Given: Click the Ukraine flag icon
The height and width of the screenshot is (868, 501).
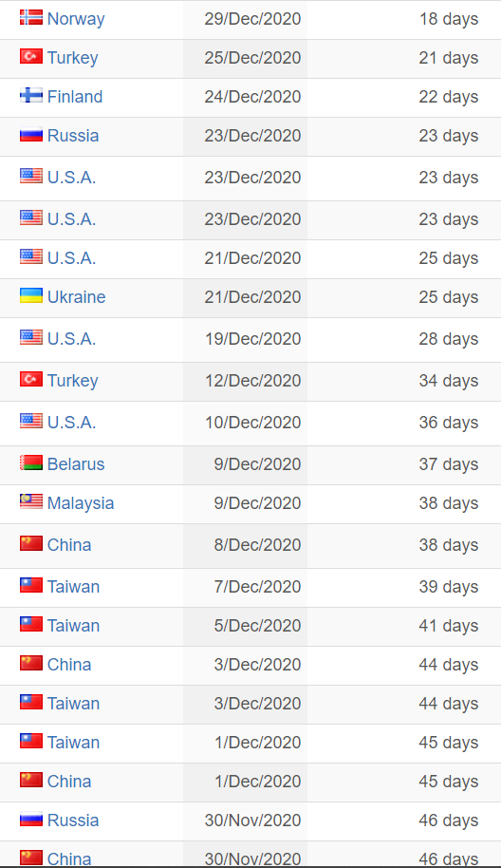Looking at the screenshot, I should [31, 295].
